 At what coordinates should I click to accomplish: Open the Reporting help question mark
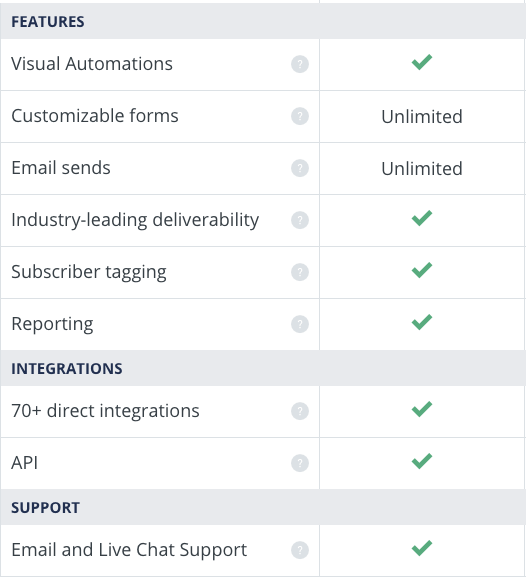[300, 324]
